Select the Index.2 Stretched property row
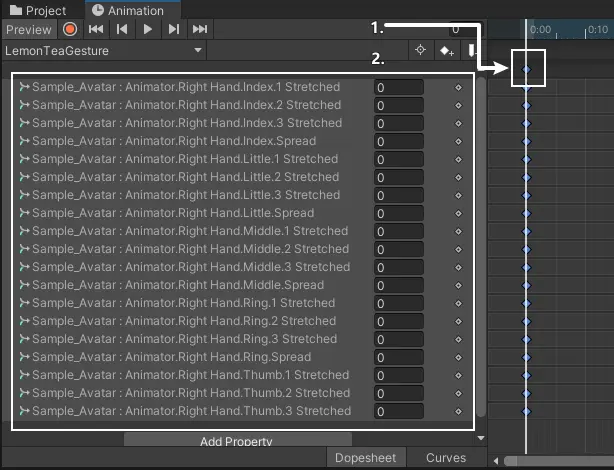Viewport: 614px width, 470px height. click(x=243, y=105)
